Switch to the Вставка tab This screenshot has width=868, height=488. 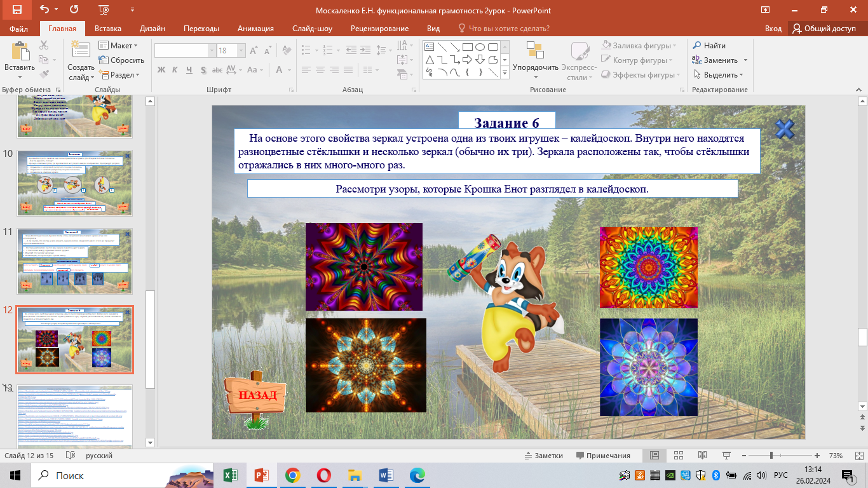[108, 29]
